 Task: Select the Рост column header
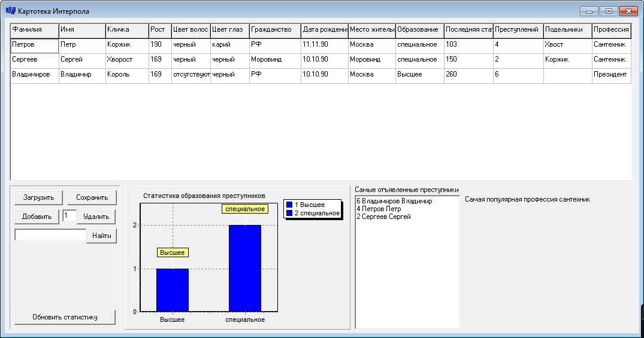[x=160, y=31]
